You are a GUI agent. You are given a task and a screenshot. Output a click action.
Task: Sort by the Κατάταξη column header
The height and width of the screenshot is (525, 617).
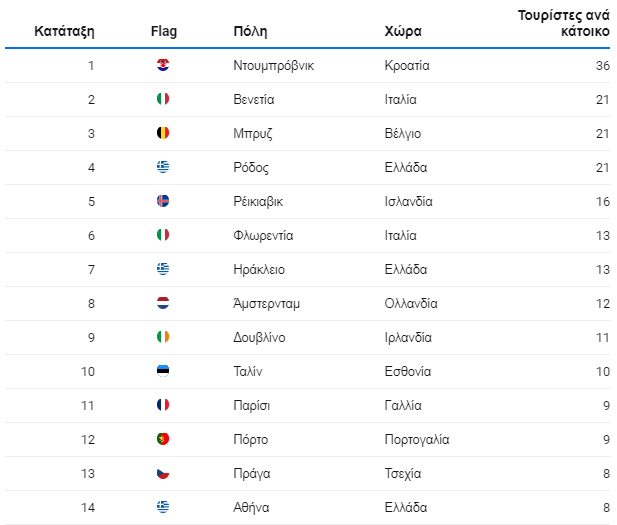65,31
